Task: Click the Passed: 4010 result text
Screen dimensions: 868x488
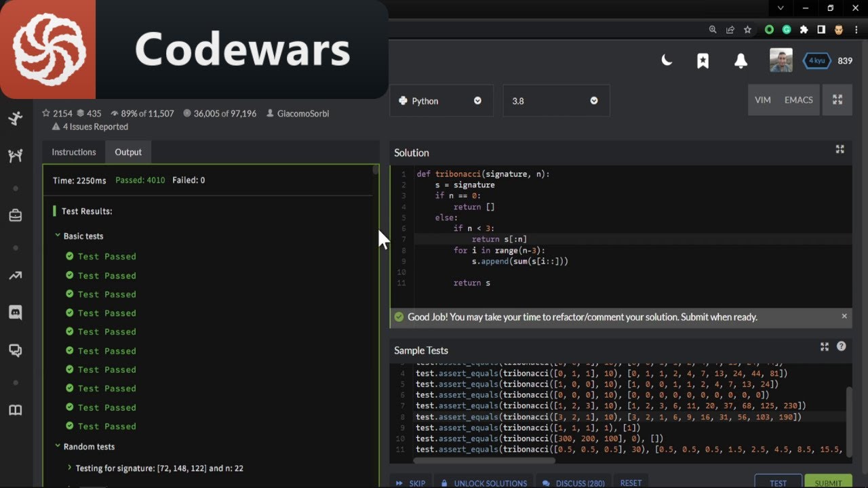Action: pos(140,180)
